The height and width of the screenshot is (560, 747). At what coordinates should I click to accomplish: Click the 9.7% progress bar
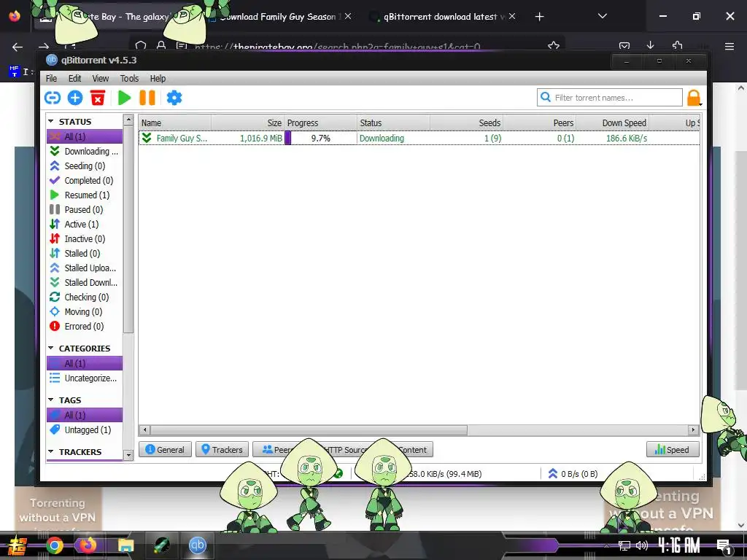click(x=321, y=138)
